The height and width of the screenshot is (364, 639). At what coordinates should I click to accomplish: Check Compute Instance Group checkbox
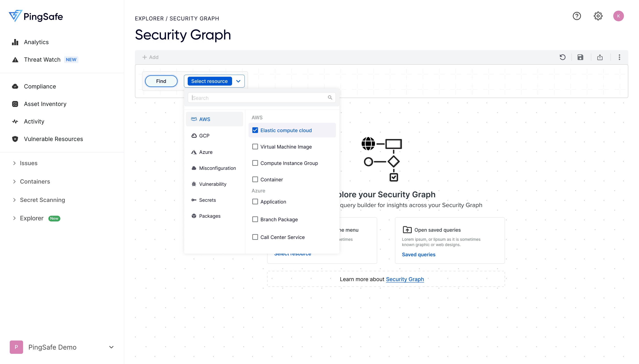coord(255,163)
